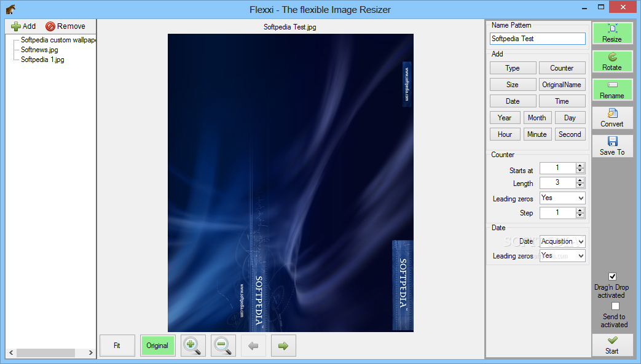Open the Save To option
Screen dimensions: 641x364
coord(612,146)
